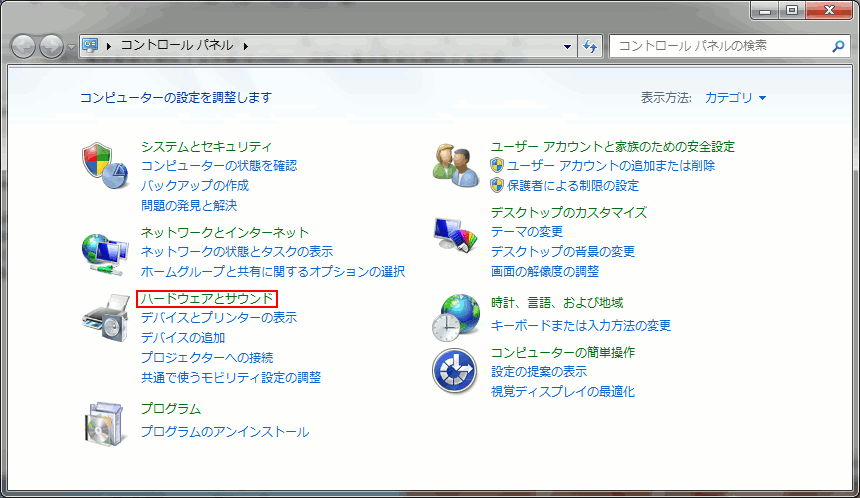Click the Network and Internet globe icon
The image size is (860, 498).
(x=104, y=252)
